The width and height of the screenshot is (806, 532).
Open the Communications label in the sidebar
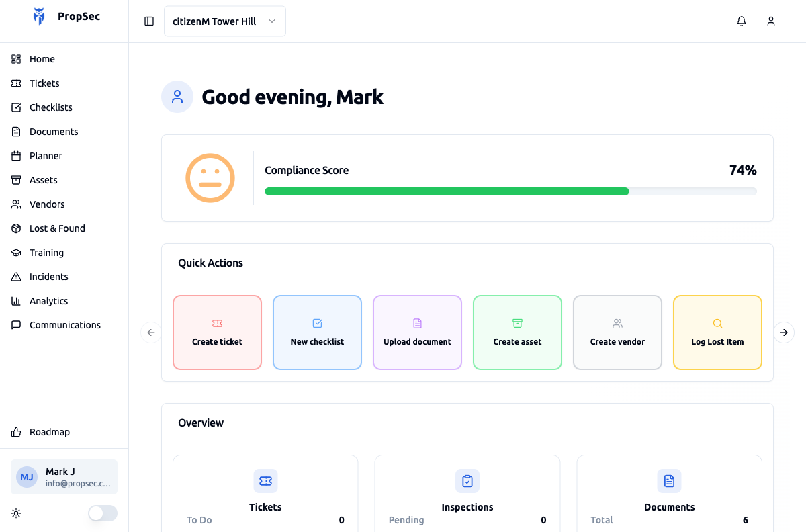(x=65, y=325)
